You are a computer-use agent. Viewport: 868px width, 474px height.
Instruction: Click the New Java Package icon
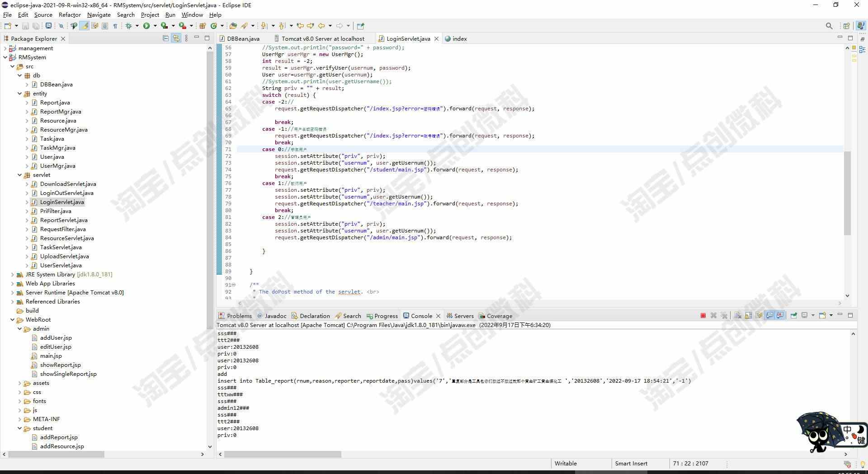(x=203, y=26)
